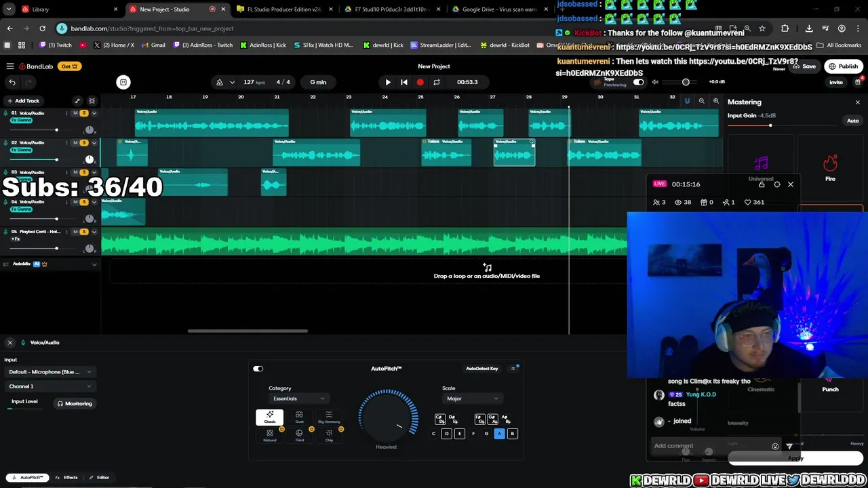Image resolution: width=868 pixels, height=488 pixels.
Task: Toggle the magnet snap icon on timeline
Action: point(687,101)
